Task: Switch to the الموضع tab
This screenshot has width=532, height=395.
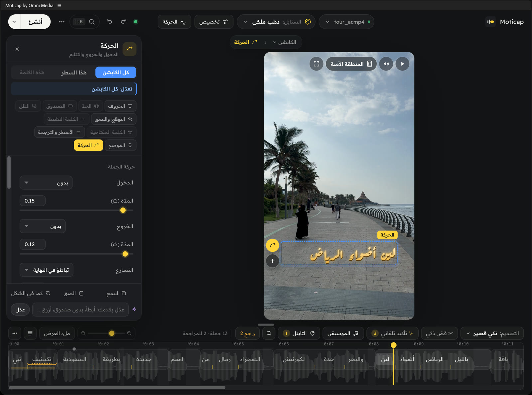Action: point(120,145)
